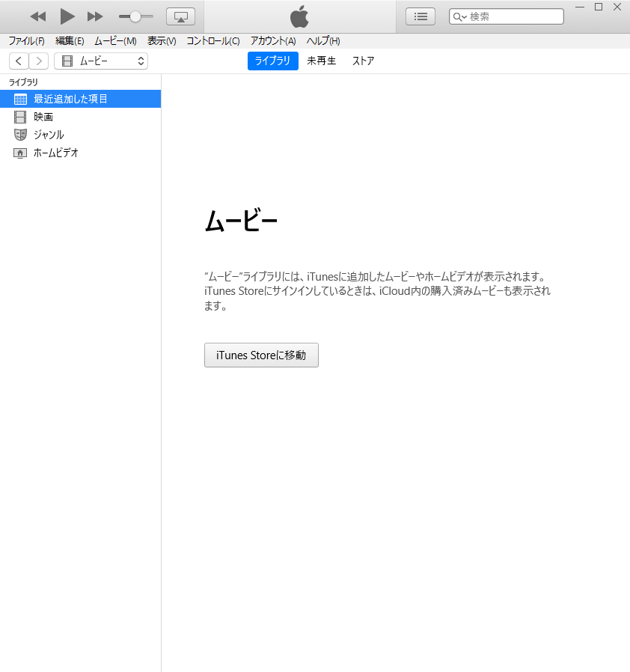Image resolution: width=630 pixels, height=672 pixels.
Task: Go forward with the right chevron button
Action: click(39, 61)
